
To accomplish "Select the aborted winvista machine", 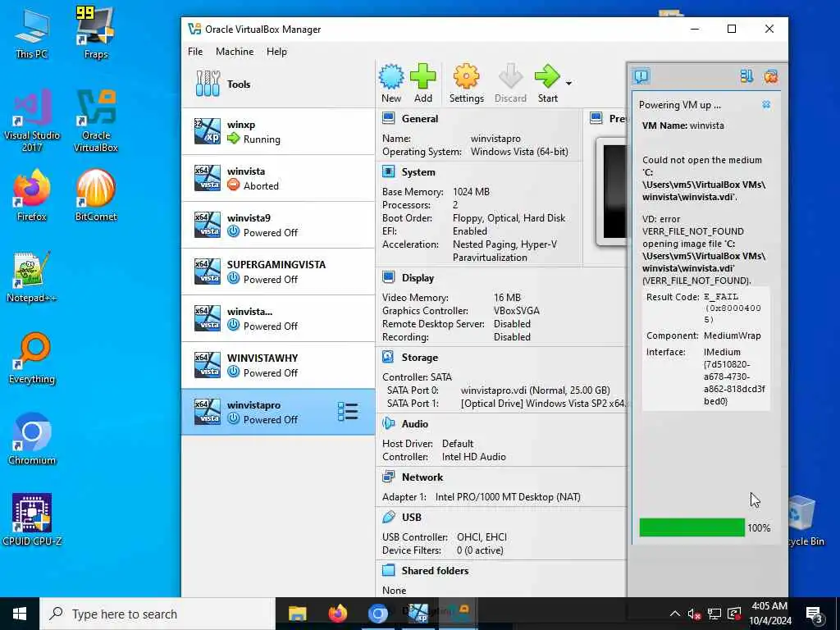I will pyautogui.click(x=278, y=178).
